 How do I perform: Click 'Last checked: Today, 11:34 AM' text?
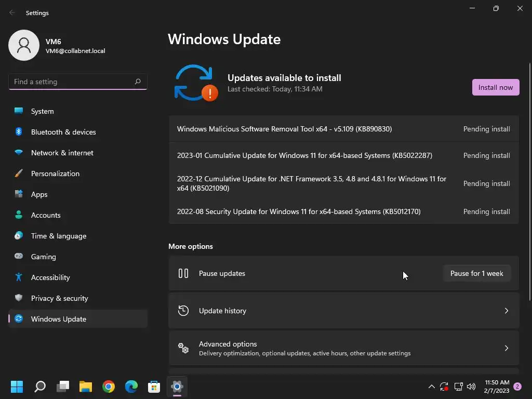pos(275,89)
